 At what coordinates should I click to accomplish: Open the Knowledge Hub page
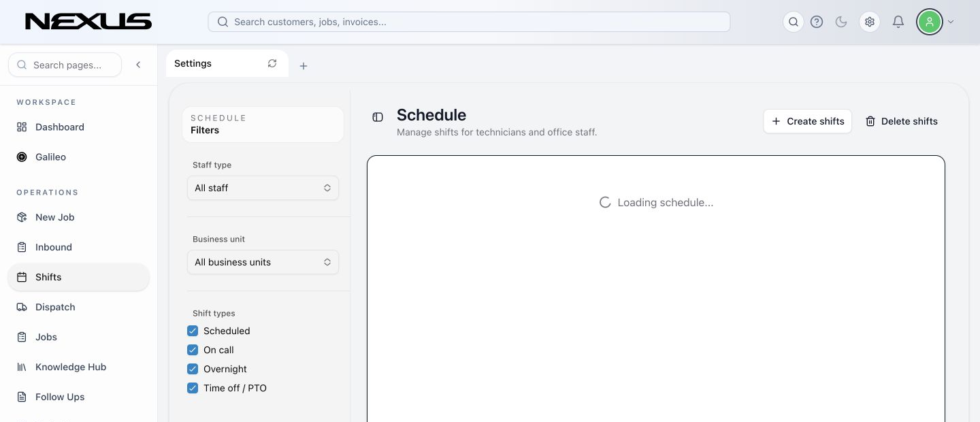pyautogui.click(x=78, y=367)
